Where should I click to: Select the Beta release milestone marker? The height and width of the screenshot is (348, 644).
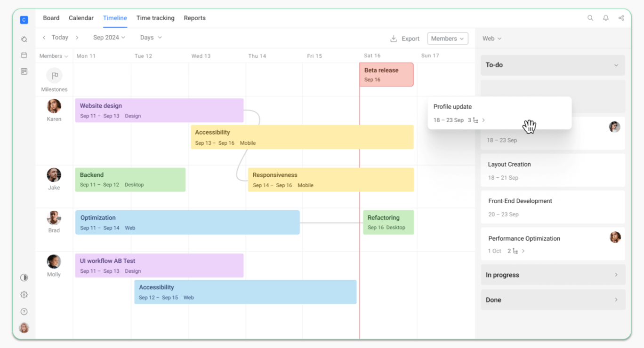(x=386, y=75)
